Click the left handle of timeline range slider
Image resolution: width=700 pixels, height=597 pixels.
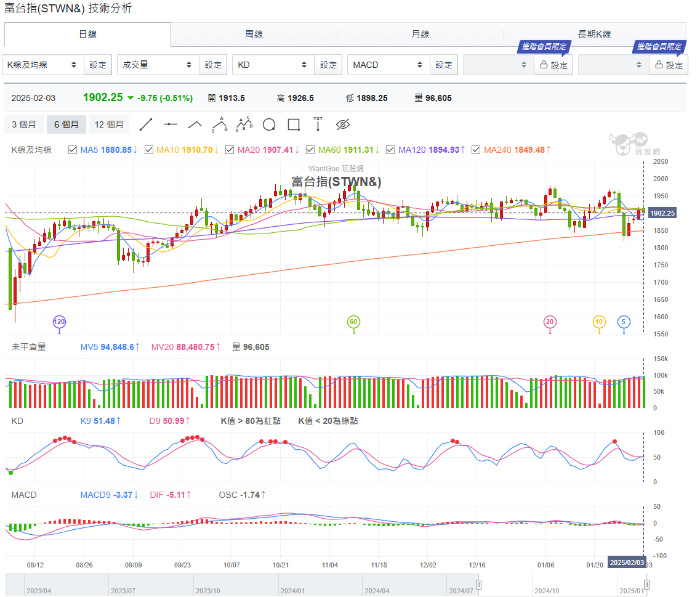pyautogui.click(x=478, y=585)
